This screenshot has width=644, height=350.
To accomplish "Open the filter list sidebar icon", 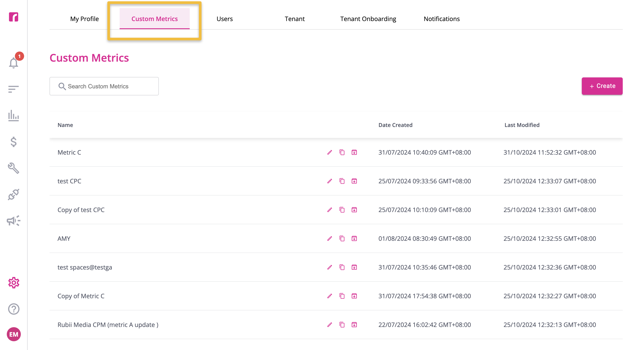I will 14,89.
